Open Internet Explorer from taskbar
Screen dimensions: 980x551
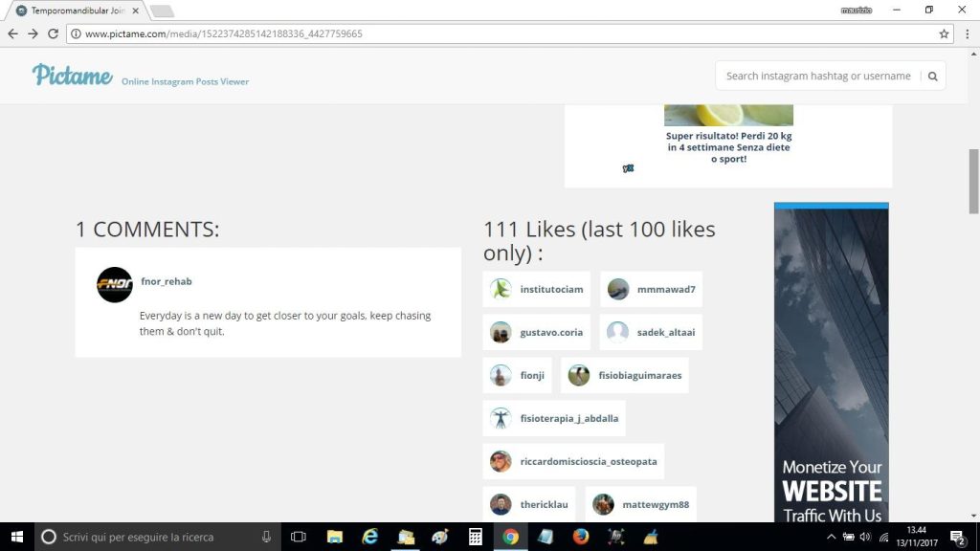click(x=370, y=537)
